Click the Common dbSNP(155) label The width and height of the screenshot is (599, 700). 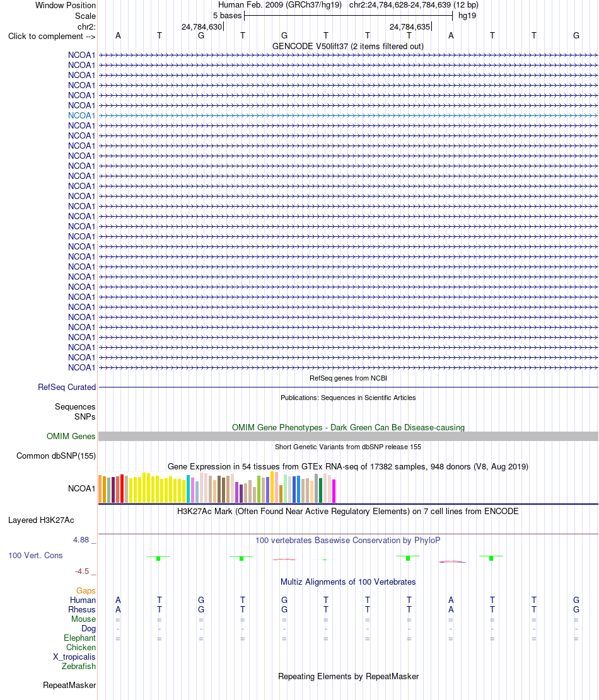[56, 456]
